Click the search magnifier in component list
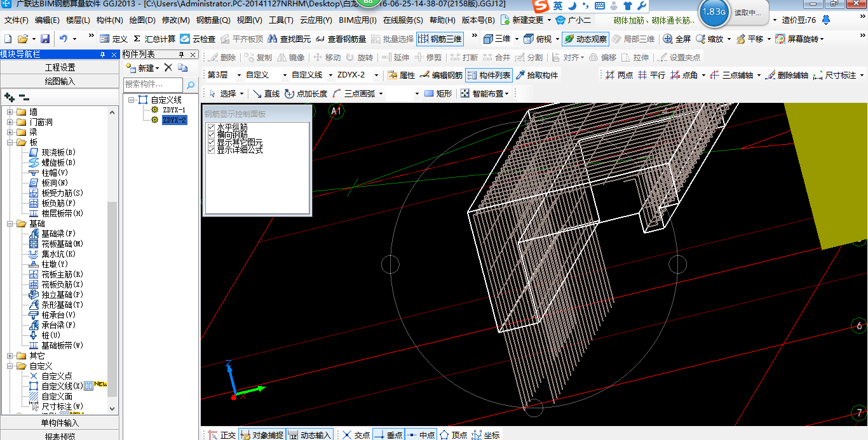868x440 pixels. click(191, 84)
